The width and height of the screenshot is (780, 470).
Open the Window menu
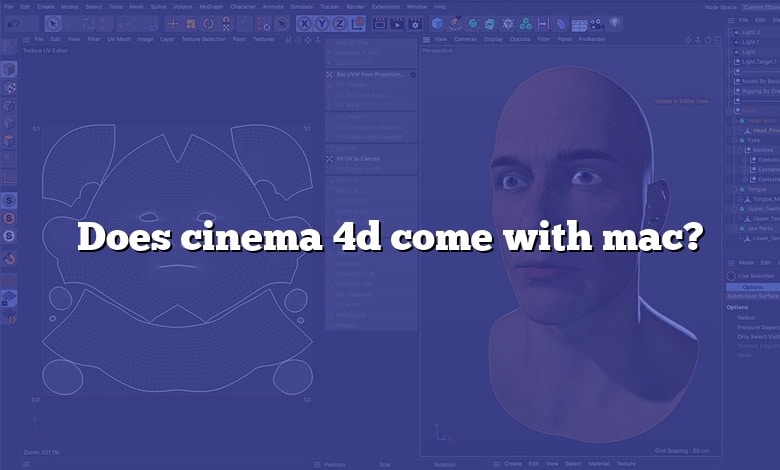[416, 7]
